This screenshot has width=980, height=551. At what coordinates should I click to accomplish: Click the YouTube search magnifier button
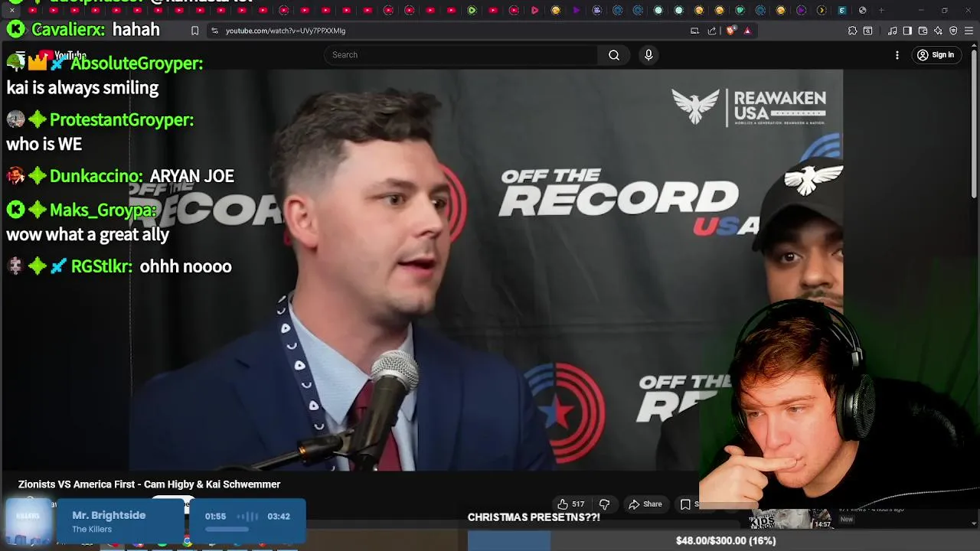[614, 55]
